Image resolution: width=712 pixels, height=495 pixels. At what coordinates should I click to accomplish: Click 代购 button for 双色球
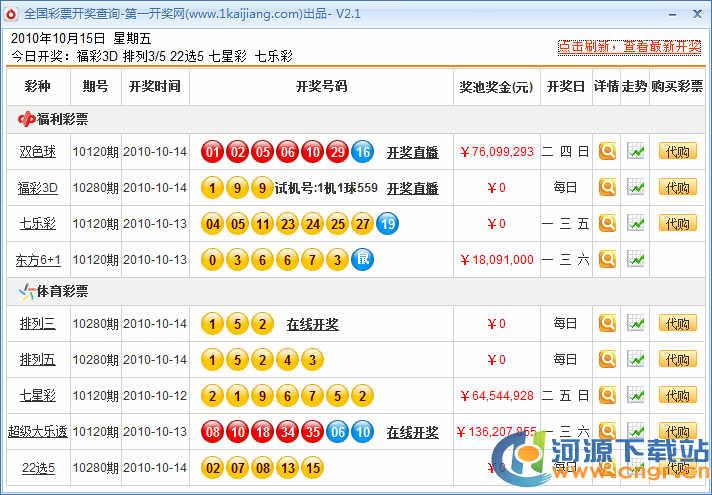click(x=677, y=152)
